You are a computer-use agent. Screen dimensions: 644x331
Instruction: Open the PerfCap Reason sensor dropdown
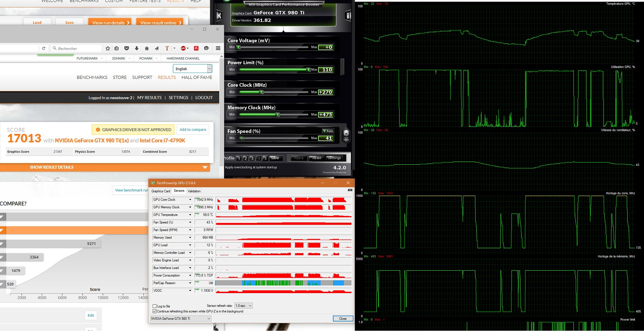tap(190, 283)
